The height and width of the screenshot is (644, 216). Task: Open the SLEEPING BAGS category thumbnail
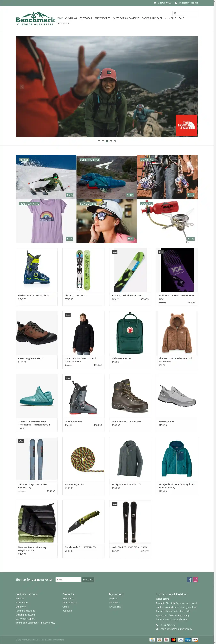(107, 177)
